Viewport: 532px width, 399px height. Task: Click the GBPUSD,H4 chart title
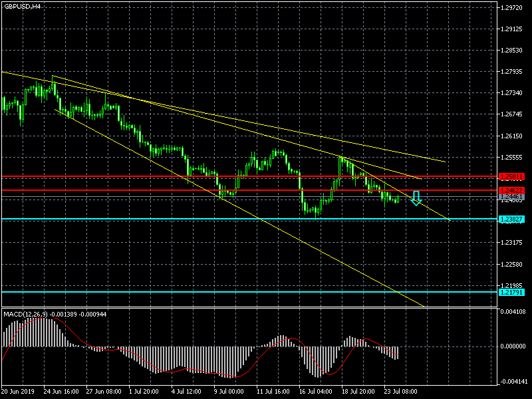[22, 6]
